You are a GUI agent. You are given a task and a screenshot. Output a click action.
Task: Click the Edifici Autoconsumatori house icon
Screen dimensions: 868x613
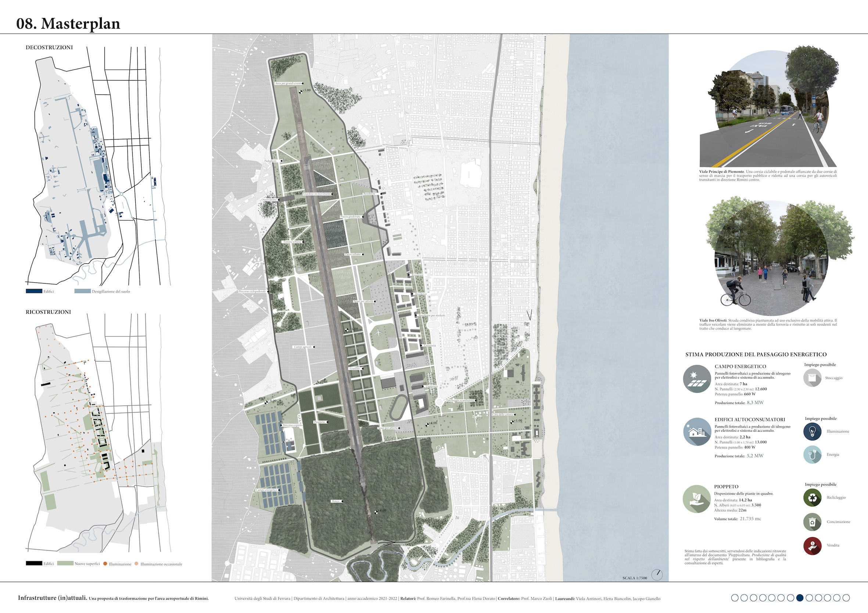(697, 432)
